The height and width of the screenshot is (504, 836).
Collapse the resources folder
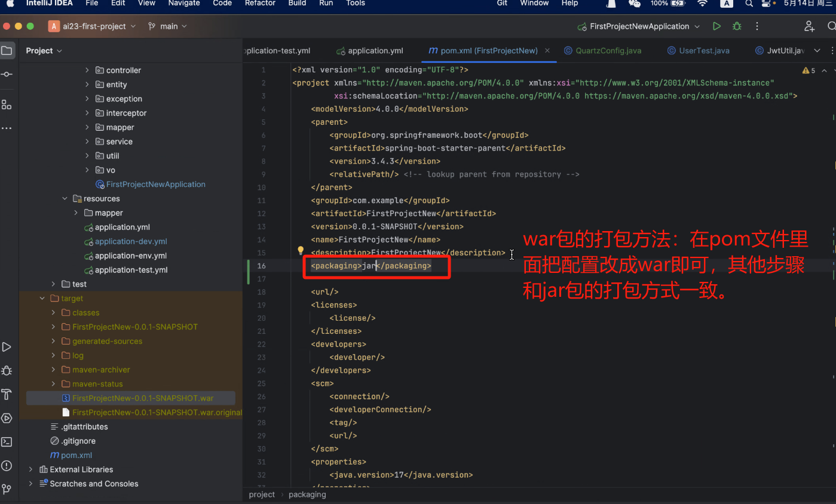[65, 199]
